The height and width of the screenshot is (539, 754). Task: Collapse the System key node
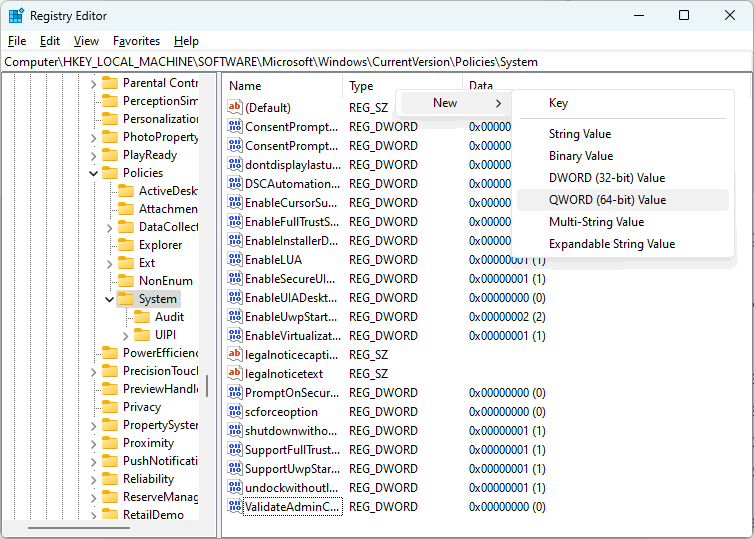coord(109,299)
